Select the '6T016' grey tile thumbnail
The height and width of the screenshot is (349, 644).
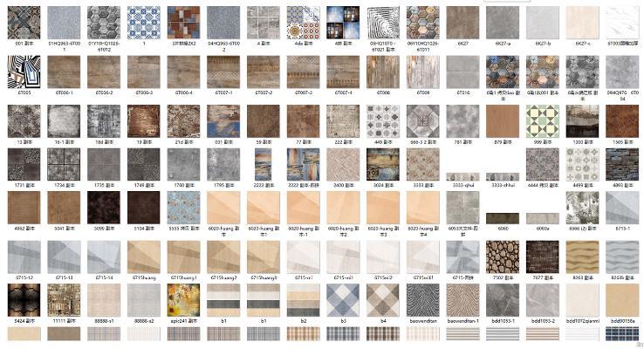point(462,72)
